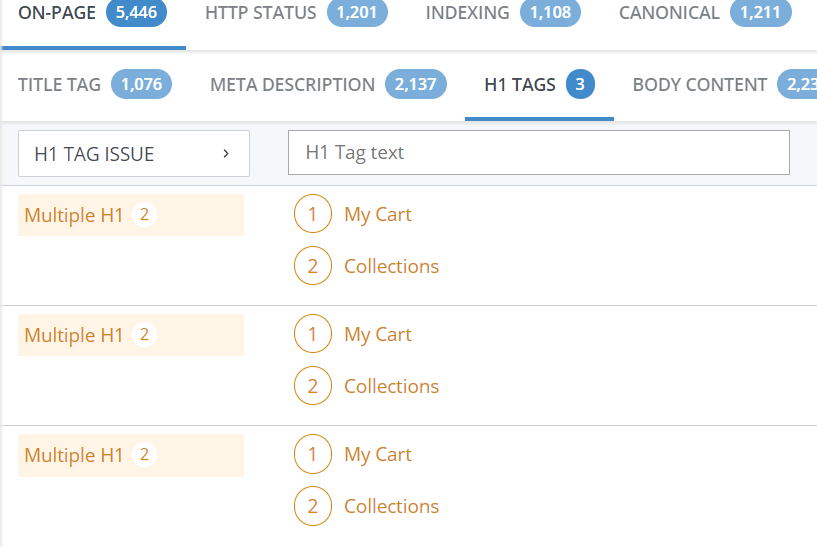Screen dimensions: 817x547
Task: Expand the H1 TAG ISSUE filter dropdown
Action: (133, 154)
